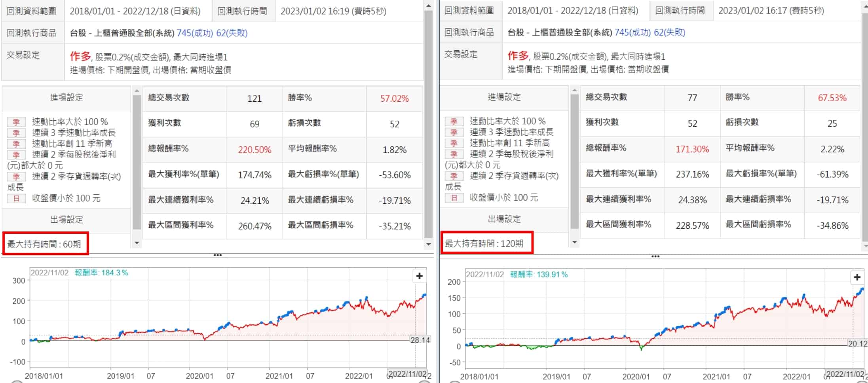Open 745(成功) link in right backtest panel
Screen dimensions: 868x383
[632, 32]
